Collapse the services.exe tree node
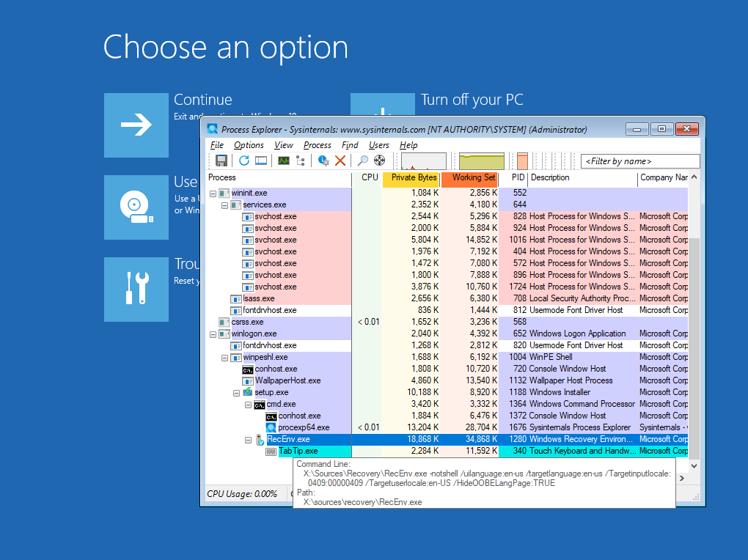This screenshot has height=560, width=748. coord(224,205)
